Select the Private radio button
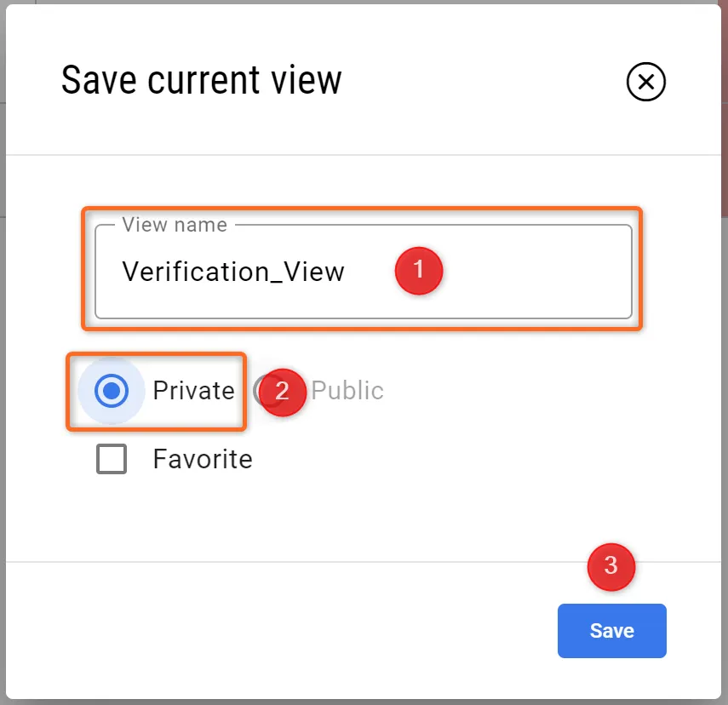The height and width of the screenshot is (705, 728). point(112,391)
